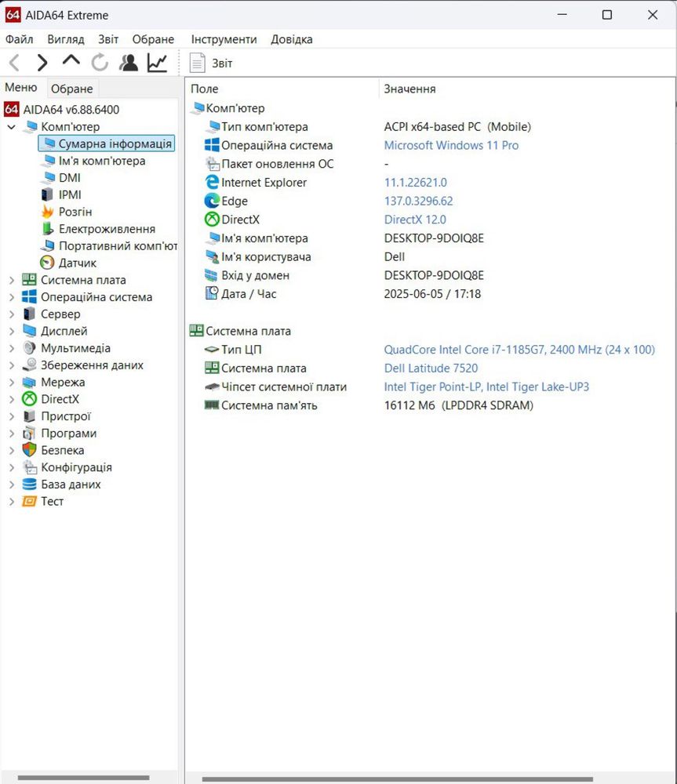Click the disk icon beside Збереження даних
The height and width of the screenshot is (784, 677).
coord(29,365)
